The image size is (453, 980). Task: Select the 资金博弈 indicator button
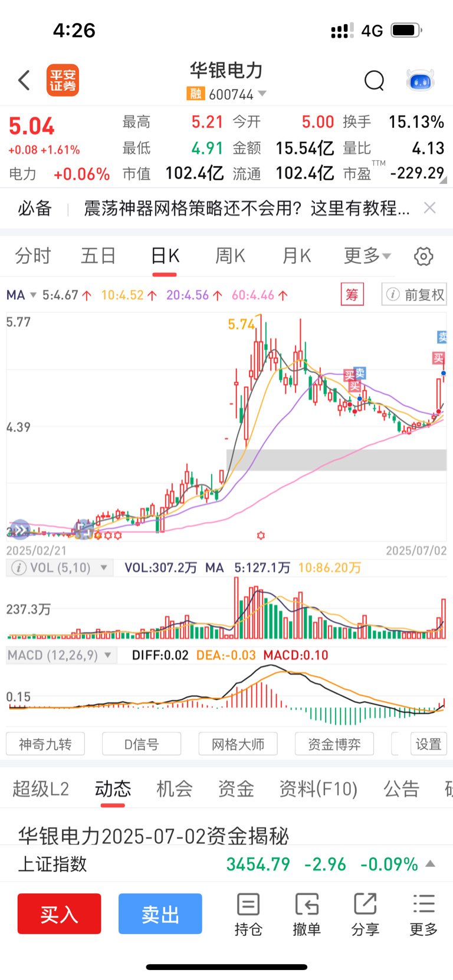click(334, 744)
